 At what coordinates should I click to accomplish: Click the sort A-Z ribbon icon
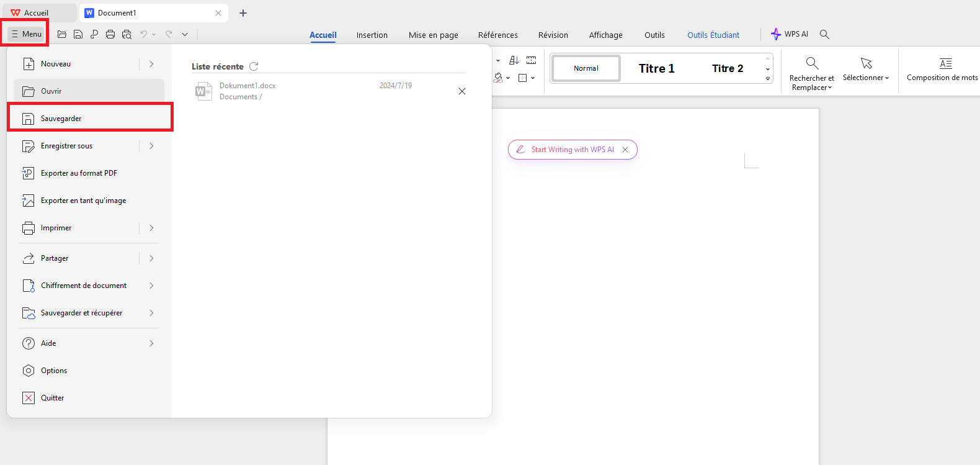[x=514, y=60]
